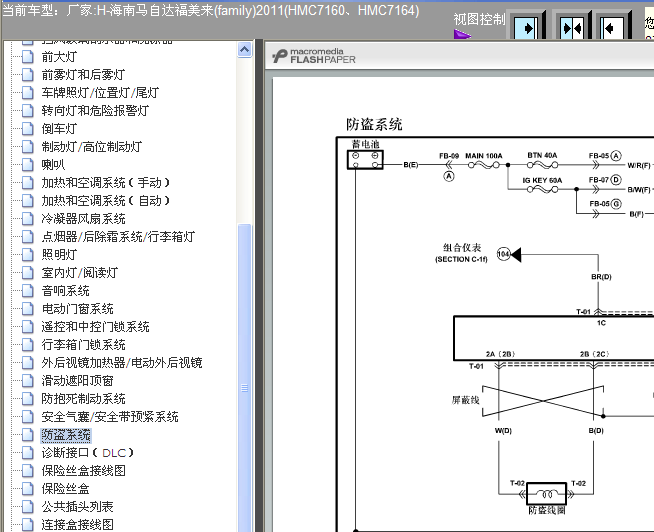Open 保险丝盒接线图 entry

click(83, 471)
